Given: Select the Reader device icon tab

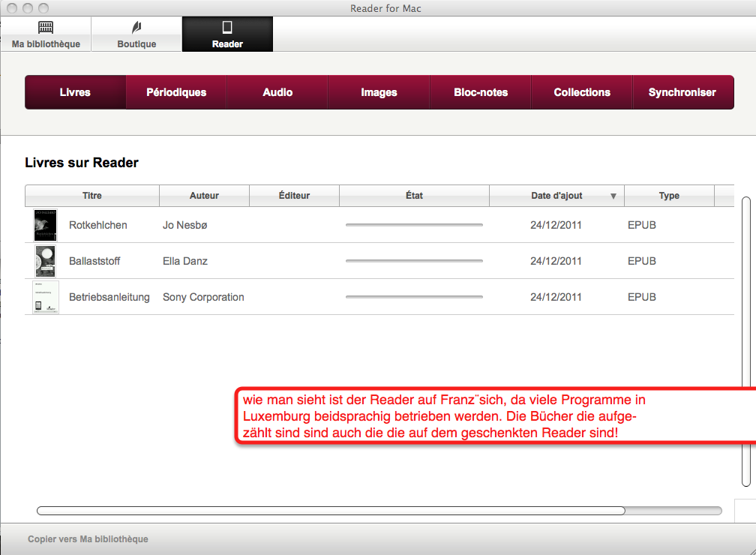Looking at the screenshot, I should coord(227,28).
